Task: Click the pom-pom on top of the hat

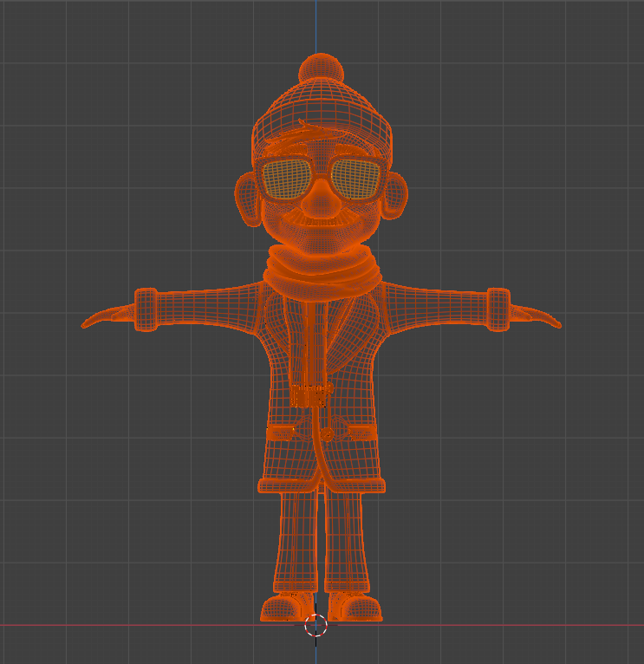Action: pos(322,69)
